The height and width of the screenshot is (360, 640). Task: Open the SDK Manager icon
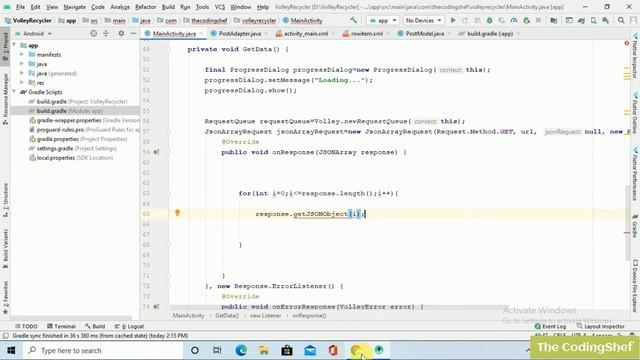(x=605, y=20)
